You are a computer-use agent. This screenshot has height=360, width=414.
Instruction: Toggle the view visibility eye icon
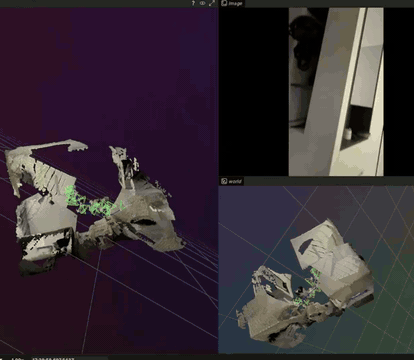pos(202,3)
